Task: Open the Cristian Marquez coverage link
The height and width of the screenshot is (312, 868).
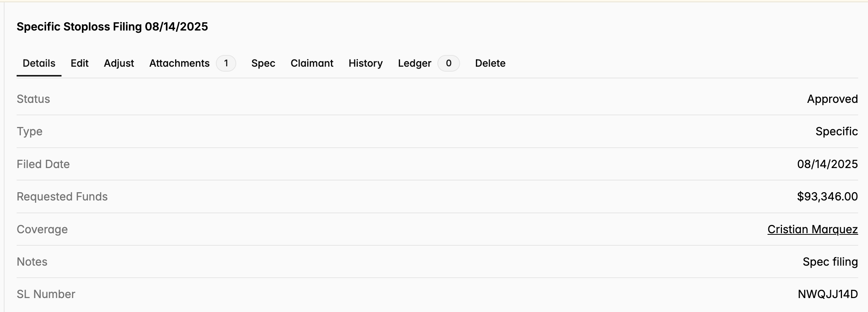Action: click(x=813, y=229)
